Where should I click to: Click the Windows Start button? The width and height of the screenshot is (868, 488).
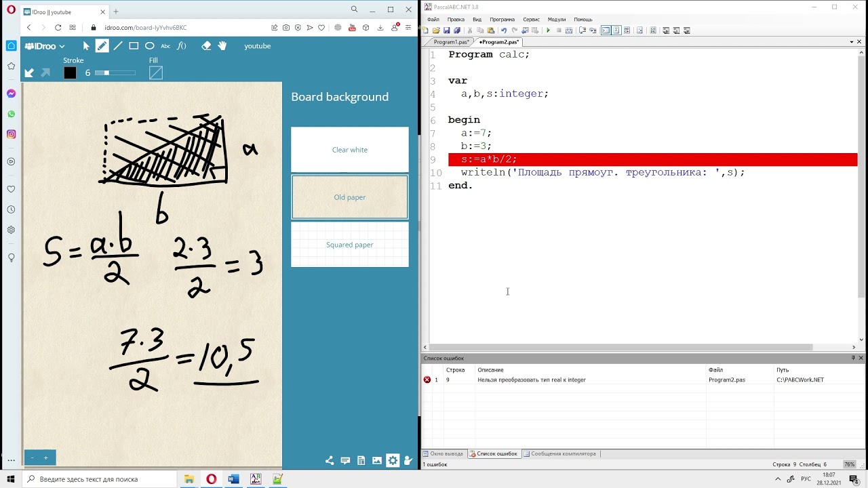(x=11, y=479)
